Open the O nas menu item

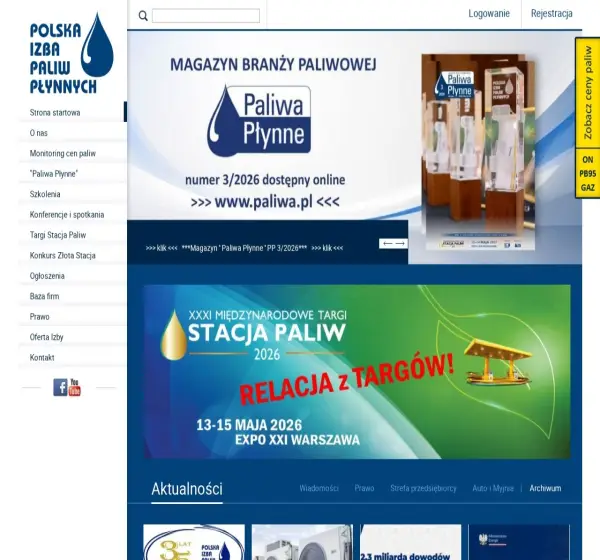39,133
